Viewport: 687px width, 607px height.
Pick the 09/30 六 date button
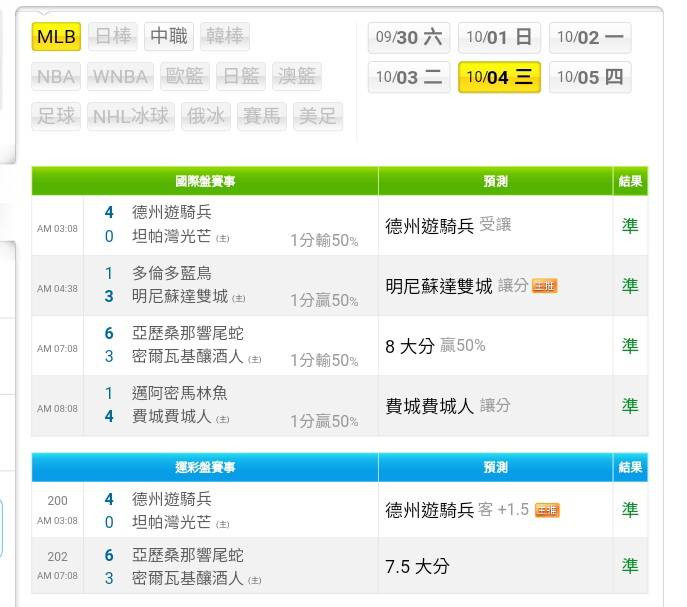point(409,38)
